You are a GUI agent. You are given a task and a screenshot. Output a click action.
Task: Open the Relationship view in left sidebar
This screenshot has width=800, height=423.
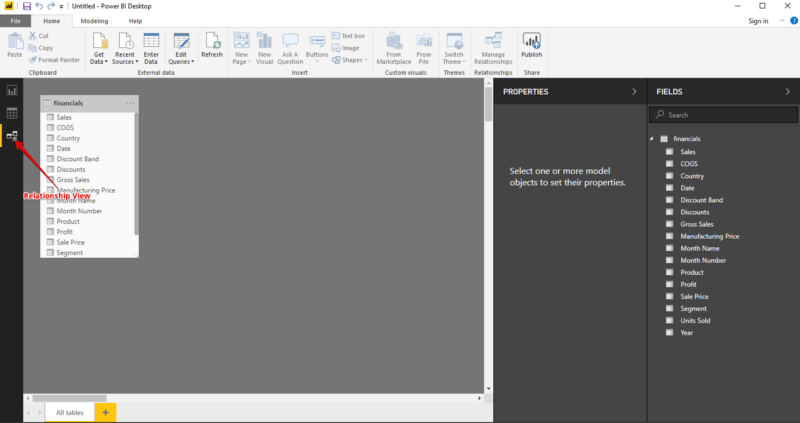click(x=12, y=136)
